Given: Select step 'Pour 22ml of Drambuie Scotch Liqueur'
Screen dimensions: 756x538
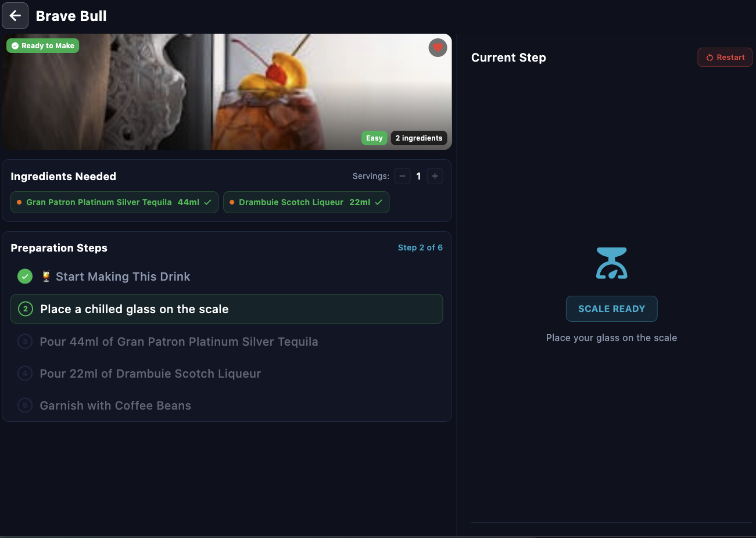Looking at the screenshot, I should (227, 374).
